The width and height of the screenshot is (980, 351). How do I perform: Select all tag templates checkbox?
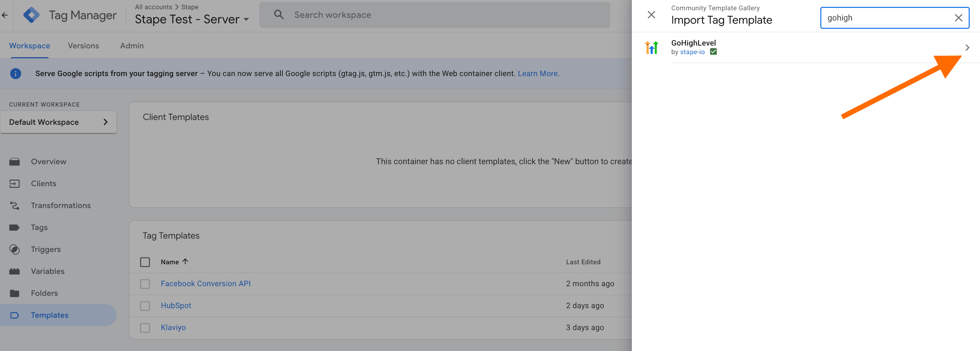[145, 262]
